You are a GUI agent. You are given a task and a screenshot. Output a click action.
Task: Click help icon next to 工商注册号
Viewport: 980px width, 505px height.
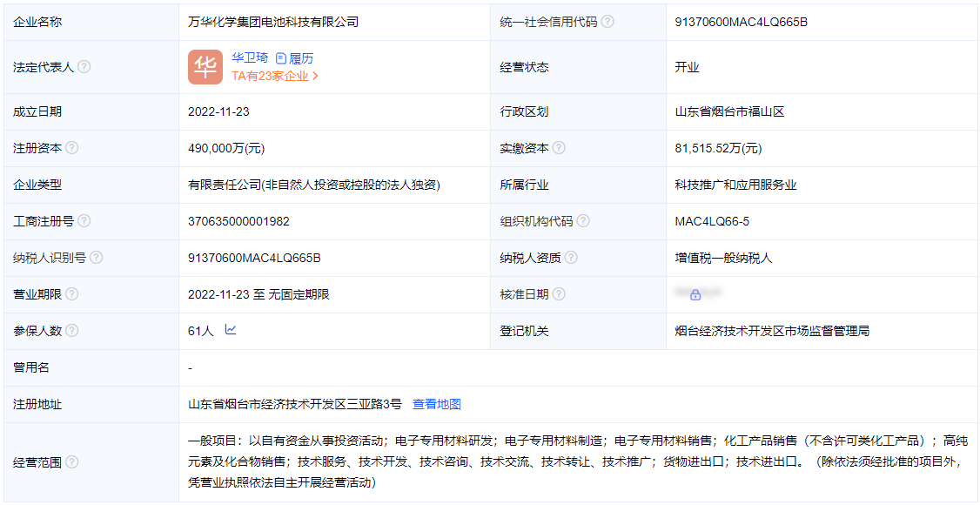(x=84, y=220)
